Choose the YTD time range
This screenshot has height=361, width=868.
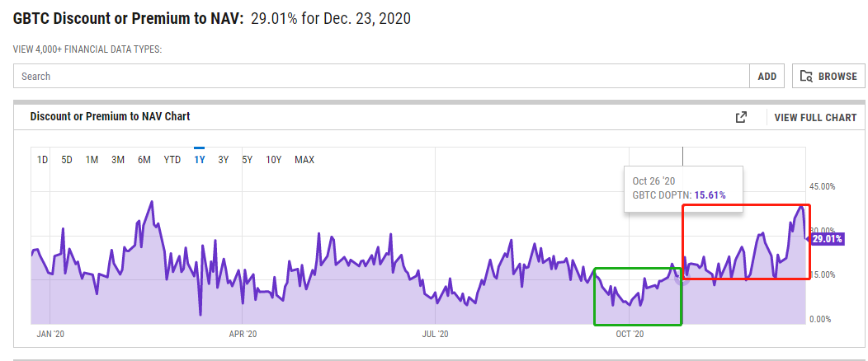coord(172,160)
